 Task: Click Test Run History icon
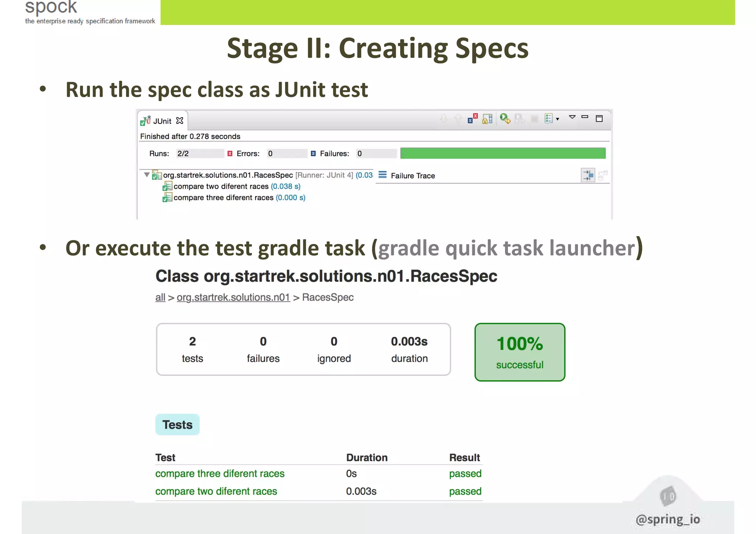(549, 118)
